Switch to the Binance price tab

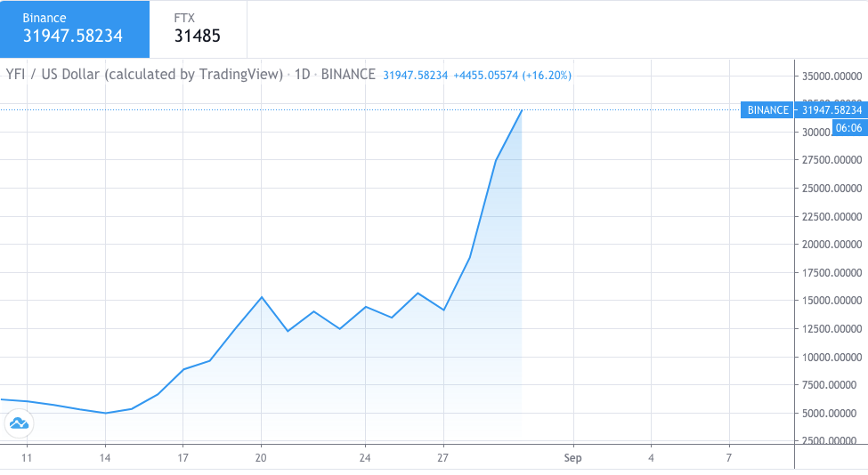(75, 28)
